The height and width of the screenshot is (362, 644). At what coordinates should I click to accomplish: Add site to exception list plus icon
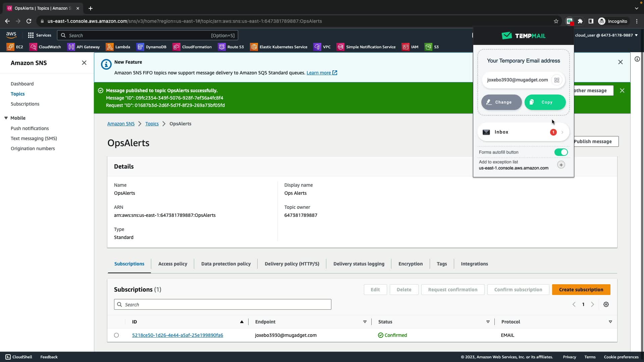tap(561, 165)
